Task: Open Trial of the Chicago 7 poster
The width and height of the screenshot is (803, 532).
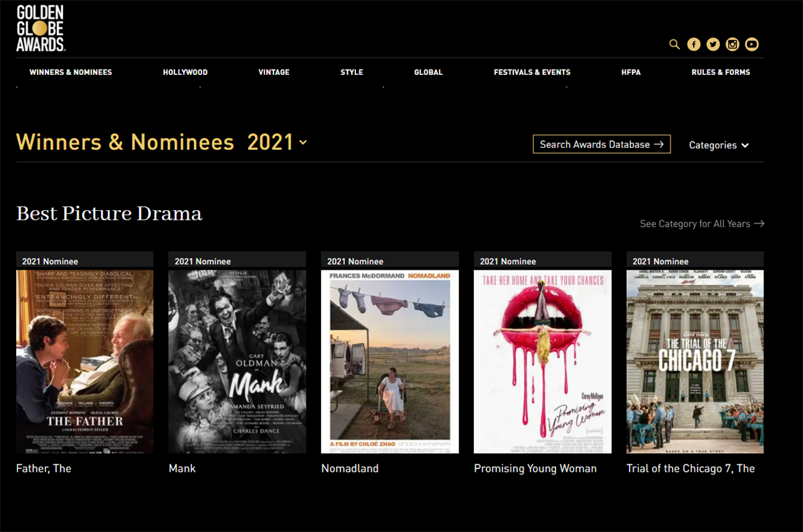Action: coord(695,362)
